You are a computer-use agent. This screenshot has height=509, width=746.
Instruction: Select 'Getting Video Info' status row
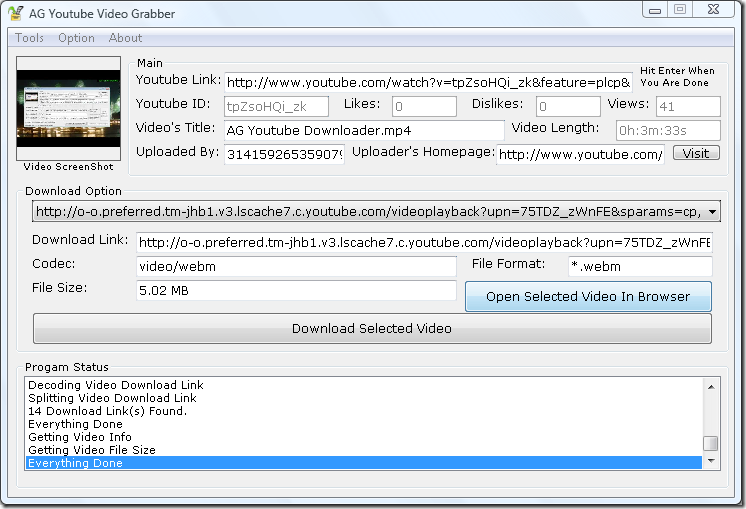pos(364,437)
